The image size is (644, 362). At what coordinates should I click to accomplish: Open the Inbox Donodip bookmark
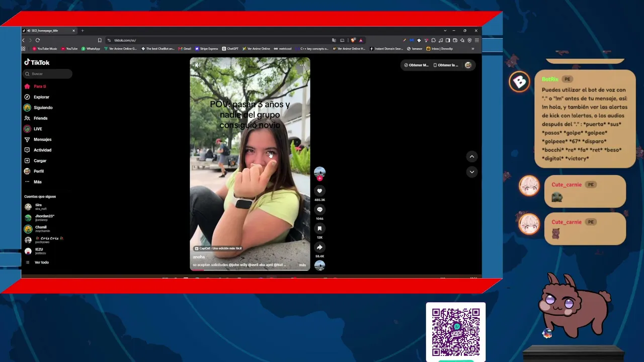440,49
